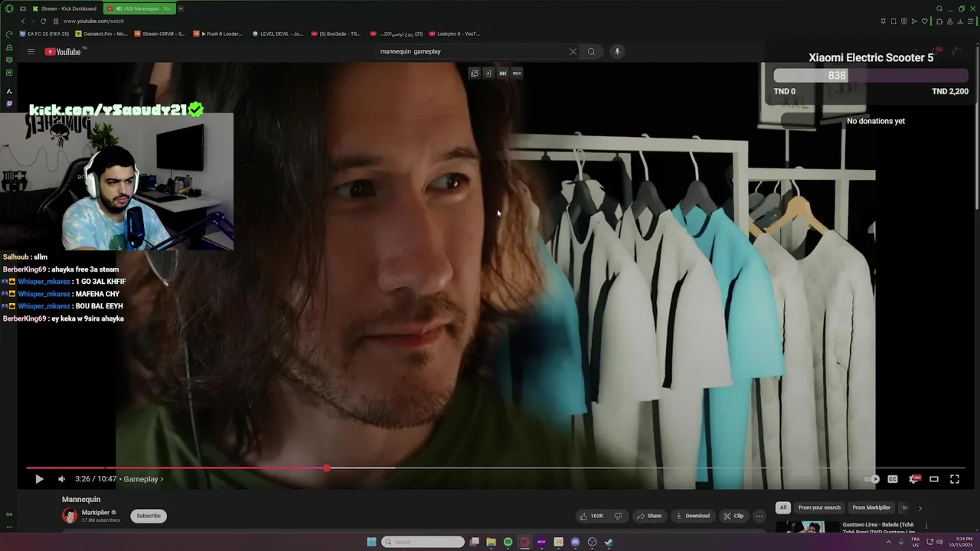Open the LEVEL DEVIL bookmark

[278, 34]
